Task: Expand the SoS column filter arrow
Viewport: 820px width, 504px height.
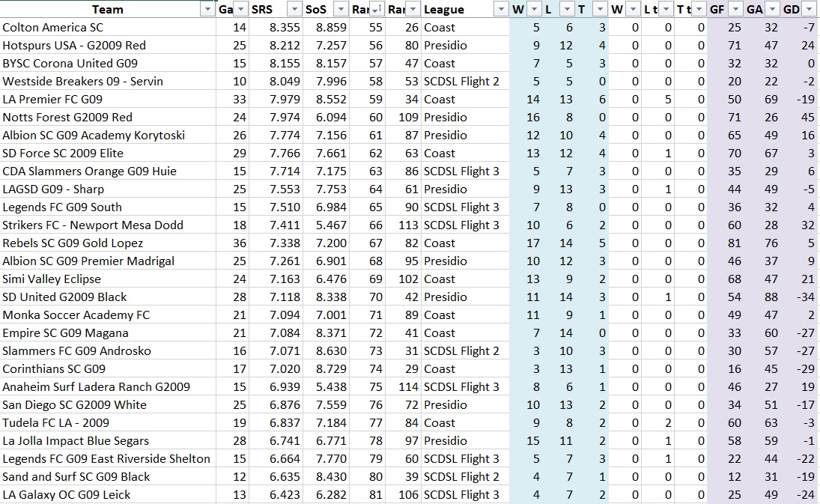Action: 340,9
